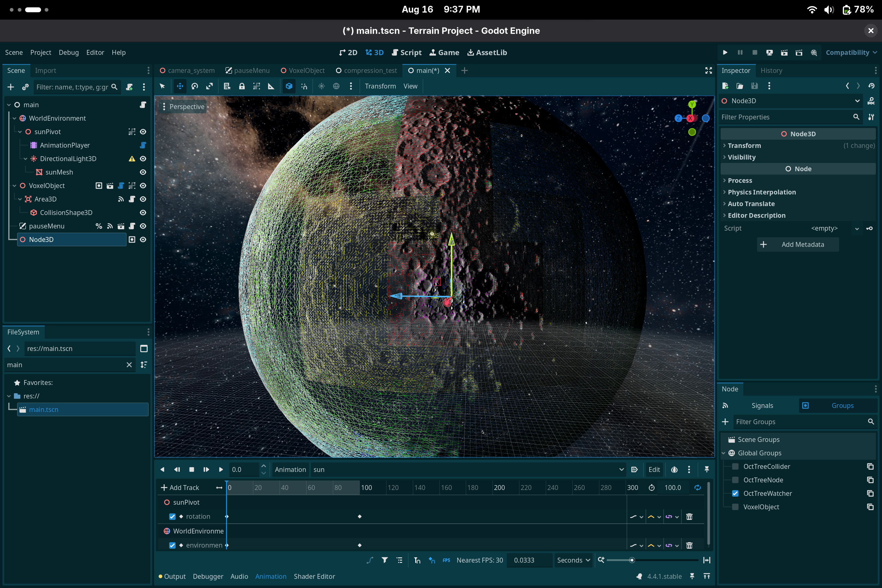Open the Compatibility renderer dropdown

point(850,52)
